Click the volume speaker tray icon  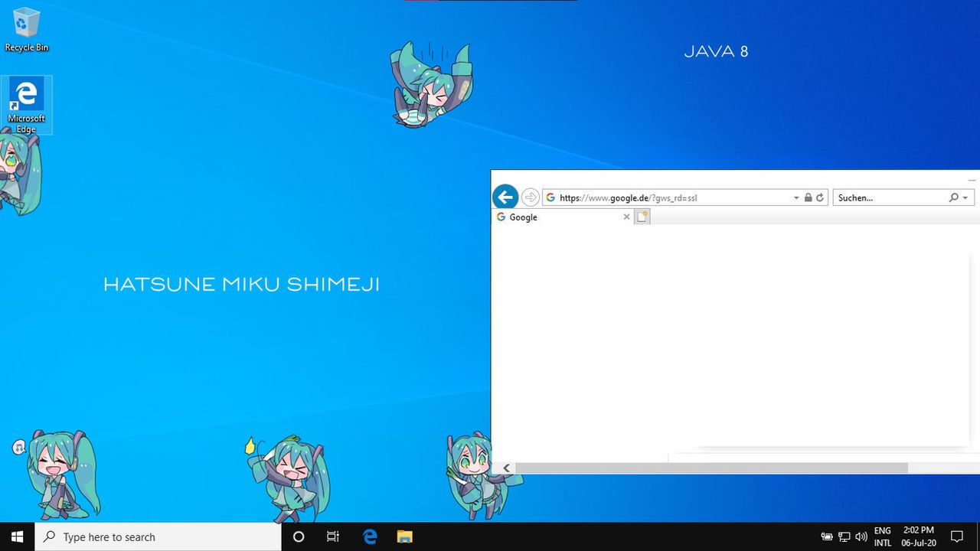click(x=861, y=536)
